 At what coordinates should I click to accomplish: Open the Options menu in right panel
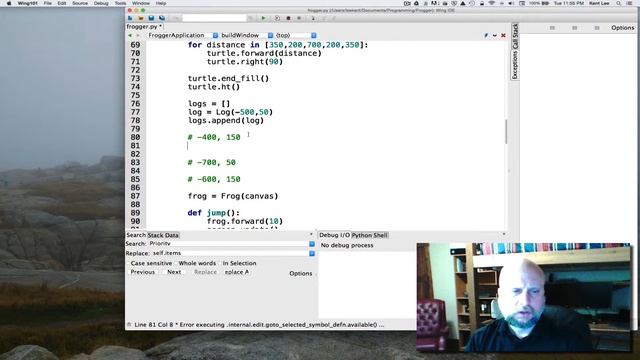622,28
